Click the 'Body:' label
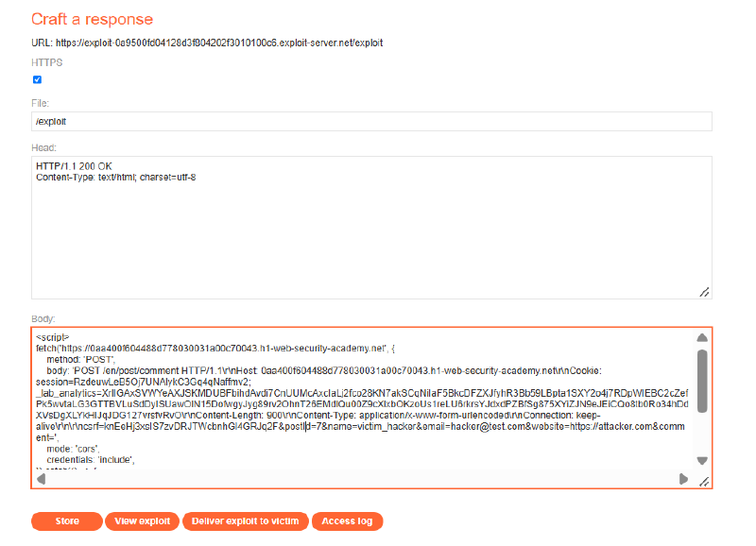Image resolution: width=756 pixels, height=546 pixels. [x=43, y=319]
